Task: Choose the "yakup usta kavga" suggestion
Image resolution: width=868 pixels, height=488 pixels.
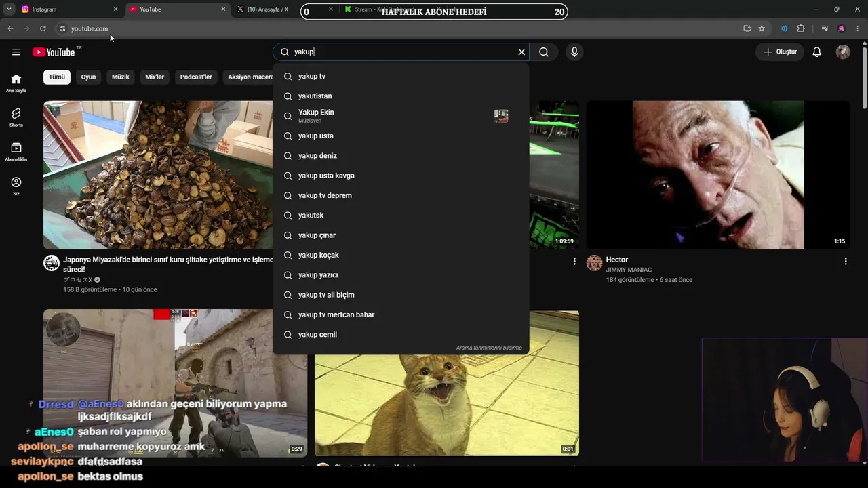Action: click(401, 176)
